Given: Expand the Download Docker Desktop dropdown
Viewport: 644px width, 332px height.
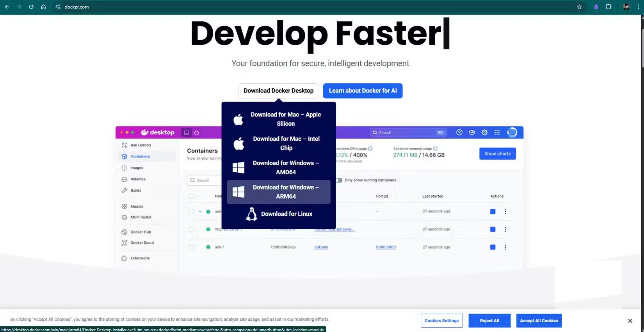Looking at the screenshot, I should tap(278, 91).
